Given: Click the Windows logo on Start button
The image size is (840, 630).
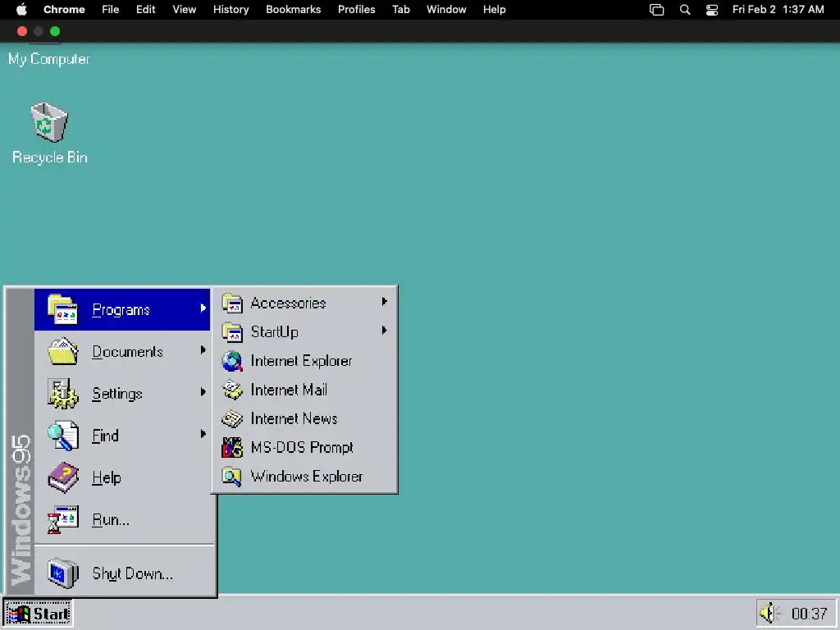Looking at the screenshot, I should 19,614.
